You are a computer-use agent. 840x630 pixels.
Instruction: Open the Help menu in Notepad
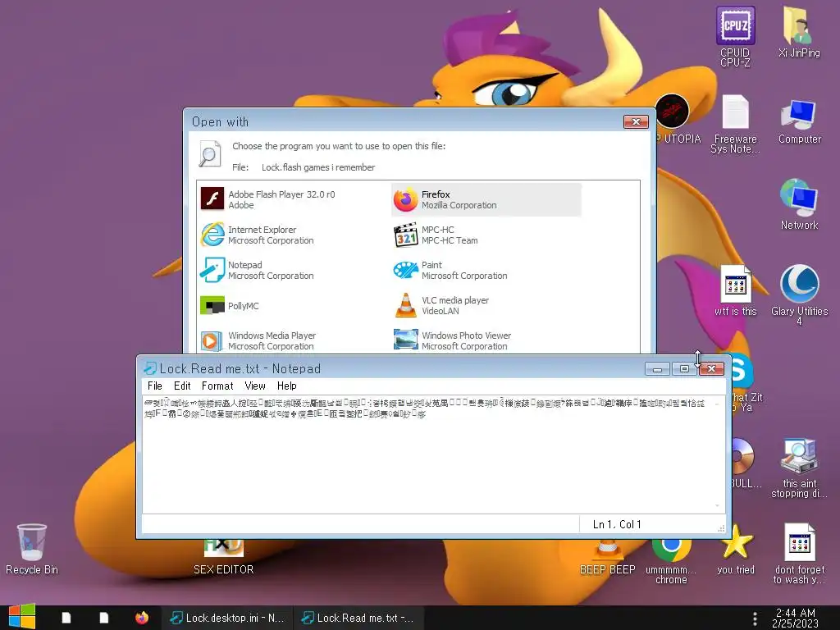point(286,386)
